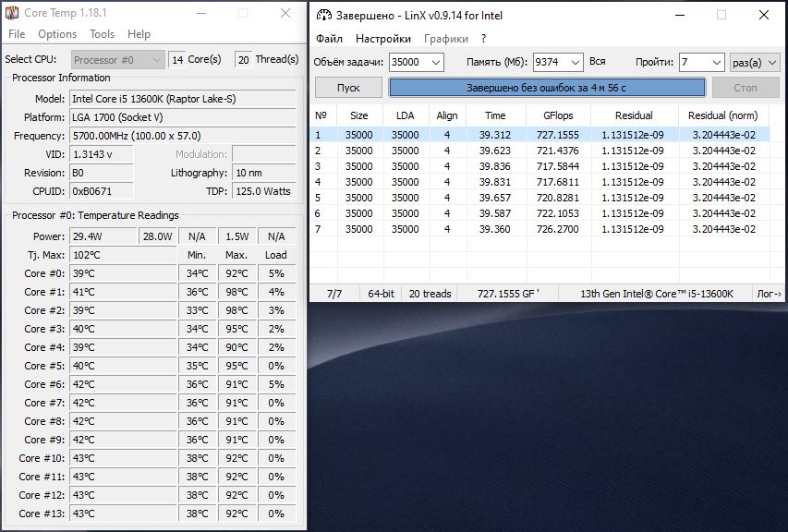This screenshot has height=532, width=788.
Task: Click the Time column header
Action: [495, 115]
